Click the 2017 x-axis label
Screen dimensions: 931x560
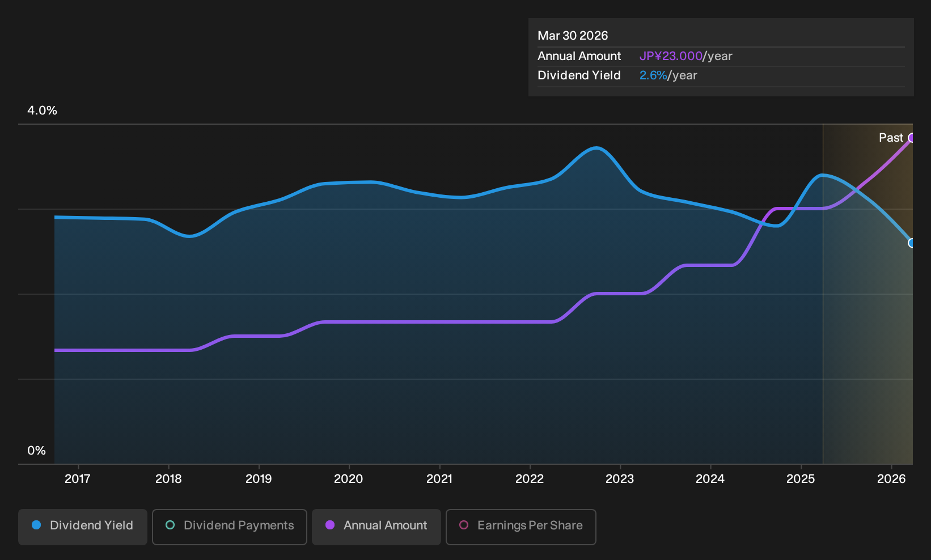(x=78, y=479)
